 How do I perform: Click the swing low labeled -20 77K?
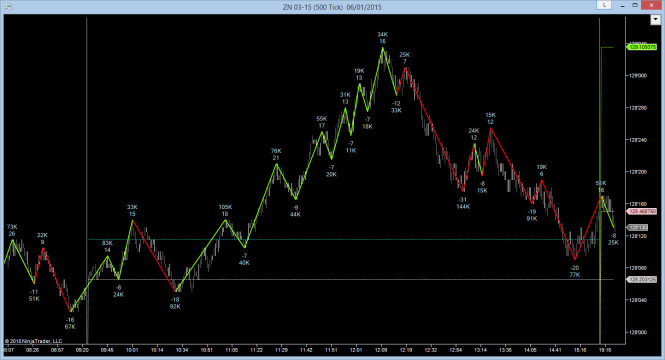point(575,271)
